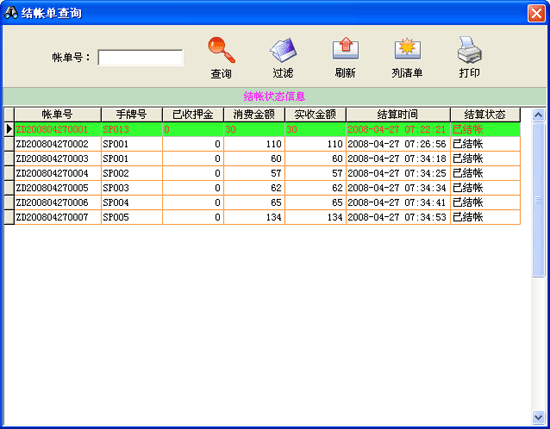Click scrollbar down arrow
This screenshot has height=429, width=550.
pyautogui.click(x=538, y=417)
